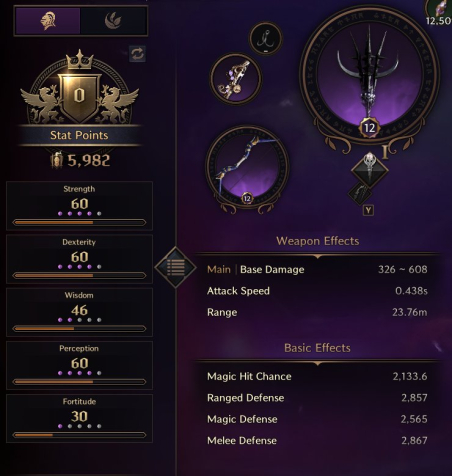Click the Dexterity stat progress bar
Image resolution: width=452 pixels, height=476 pixels.
[x=79, y=276]
